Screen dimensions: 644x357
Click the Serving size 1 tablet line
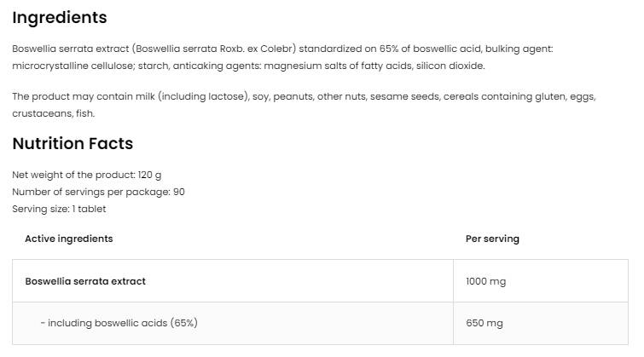point(59,209)
